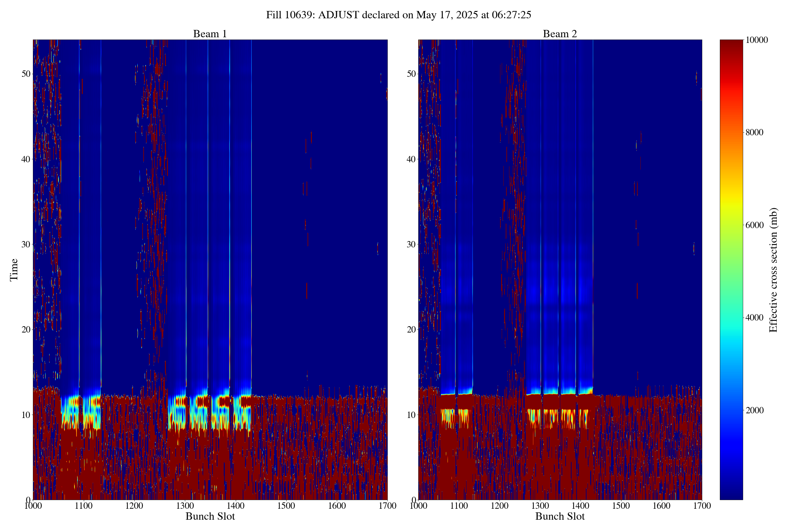Pick Beam 2 x-axis tick 1500
This screenshot has height=532, width=798.
(x=621, y=506)
